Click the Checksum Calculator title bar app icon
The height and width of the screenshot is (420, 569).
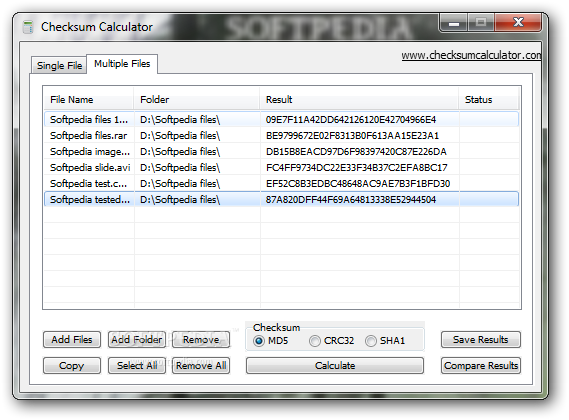pos(28,27)
